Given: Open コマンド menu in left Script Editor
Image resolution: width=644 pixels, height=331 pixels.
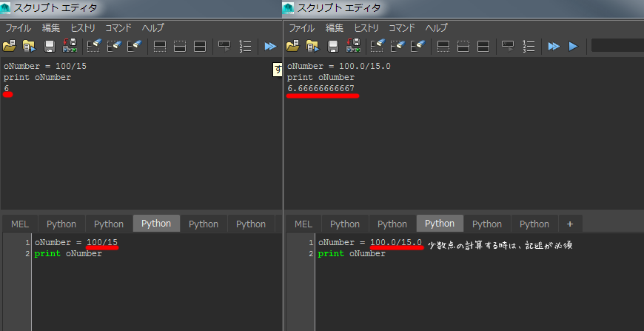Looking at the screenshot, I should (118, 28).
